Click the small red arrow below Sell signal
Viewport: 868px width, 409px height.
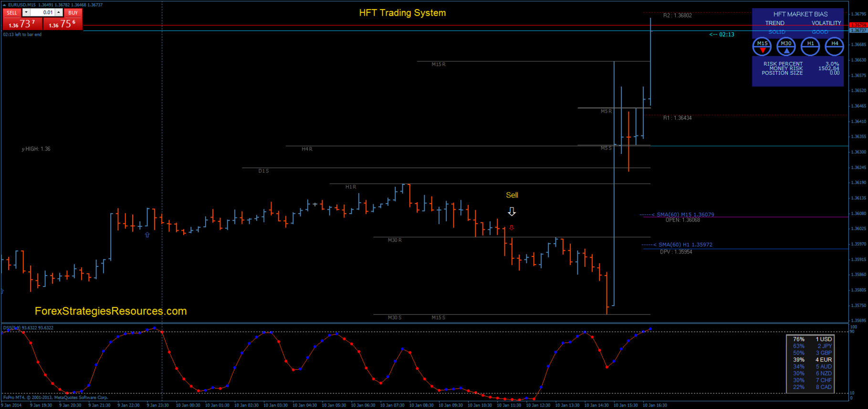click(x=512, y=228)
